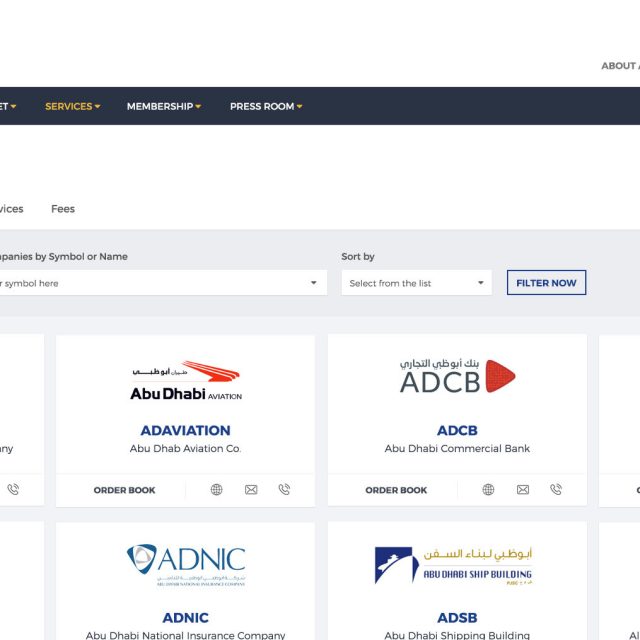Click the ADCB bank logo
This screenshot has height=640, width=640.
pyautogui.click(x=457, y=376)
